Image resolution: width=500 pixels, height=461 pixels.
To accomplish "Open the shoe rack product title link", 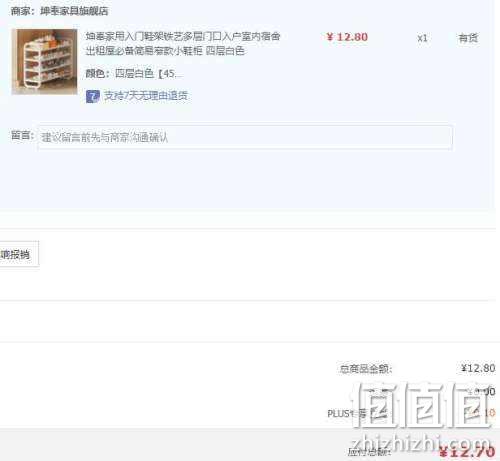I will coord(183,43).
